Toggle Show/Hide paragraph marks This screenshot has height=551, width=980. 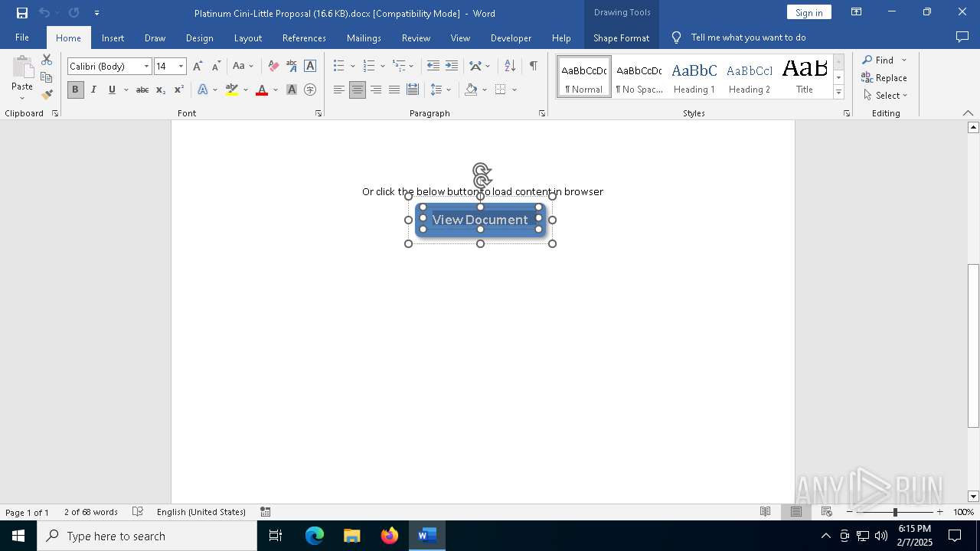[534, 67]
